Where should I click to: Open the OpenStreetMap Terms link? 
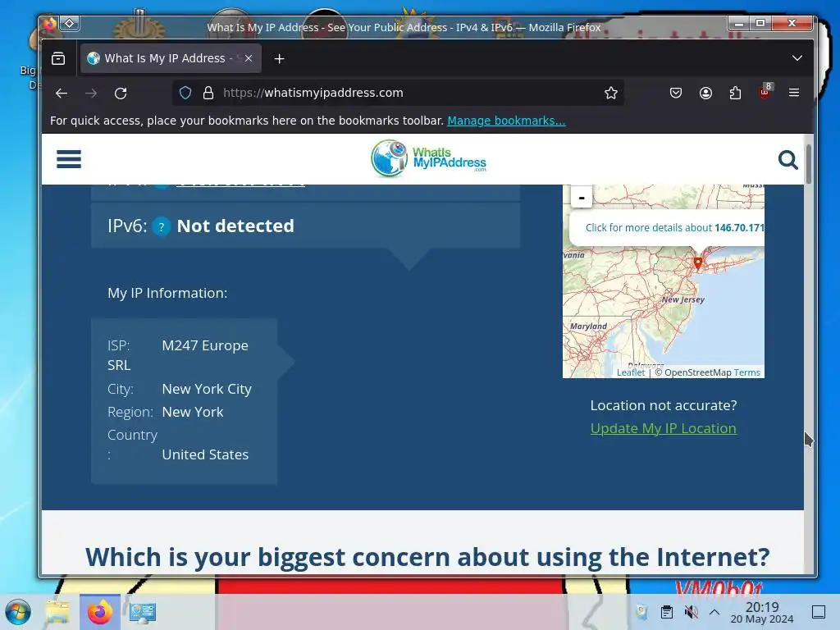[746, 372]
